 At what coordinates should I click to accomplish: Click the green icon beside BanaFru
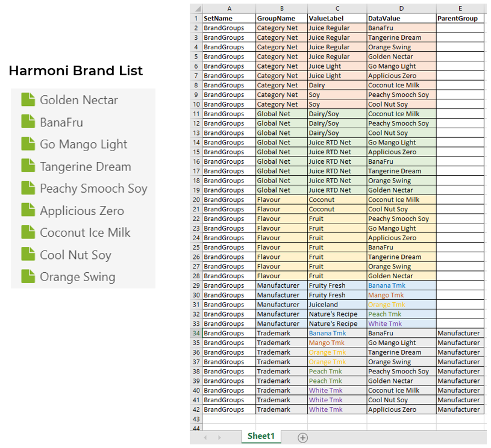tap(28, 123)
